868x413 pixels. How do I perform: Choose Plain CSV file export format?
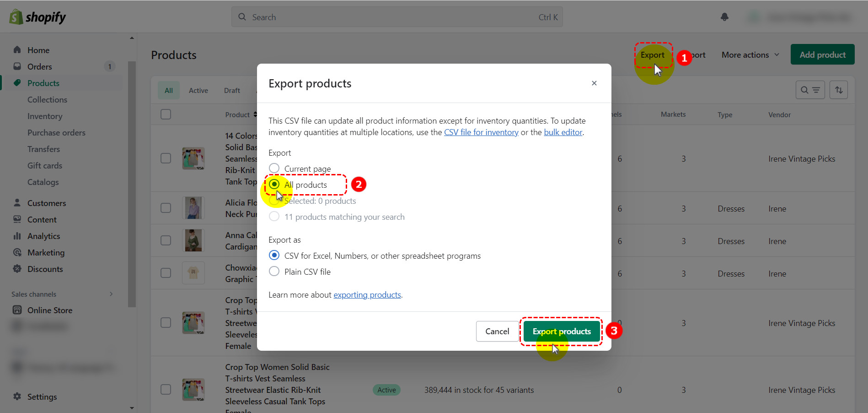tap(274, 272)
